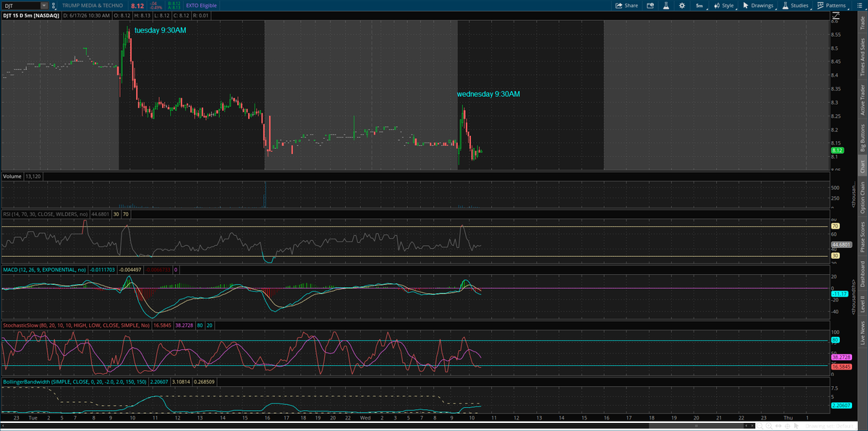Click scrollbar left arrow button
This screenshot has width=868, height=431.
tap(746, 426)
